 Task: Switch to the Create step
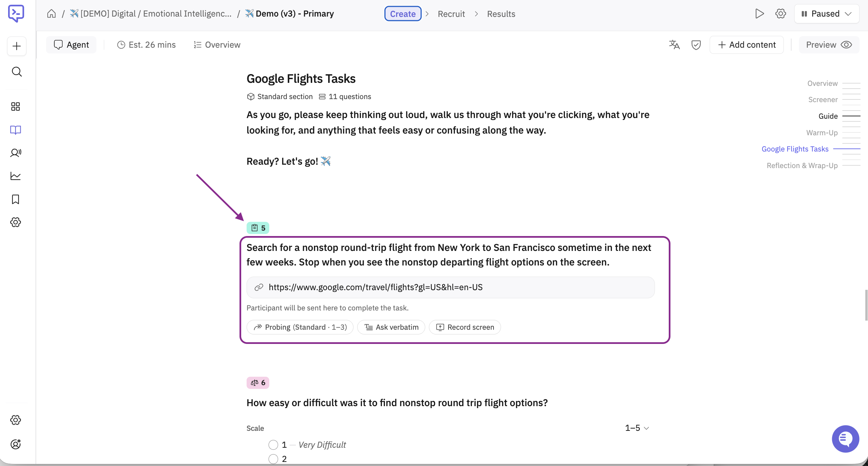coord(403,14)
